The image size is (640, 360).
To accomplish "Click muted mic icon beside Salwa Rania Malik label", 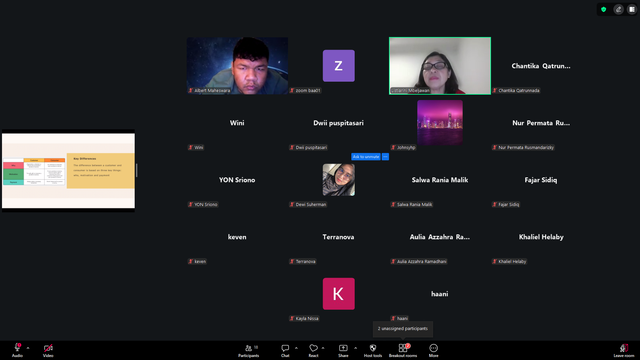I will click(393, 204).
